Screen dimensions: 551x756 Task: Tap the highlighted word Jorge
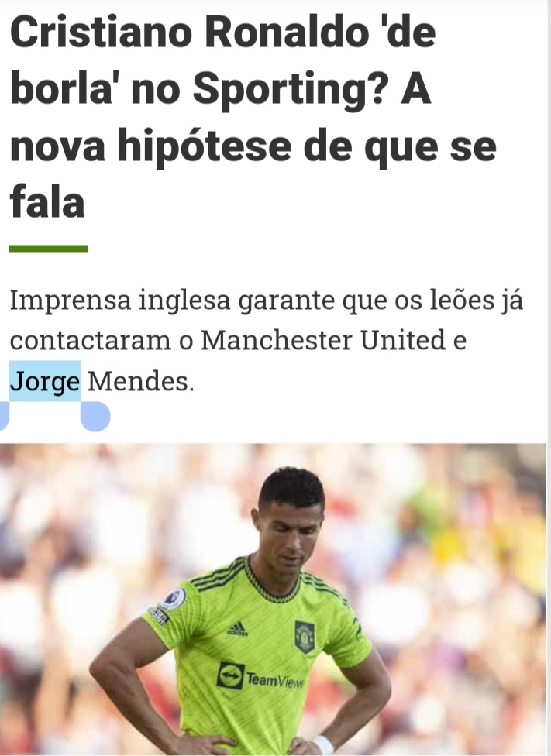point(45,382)
